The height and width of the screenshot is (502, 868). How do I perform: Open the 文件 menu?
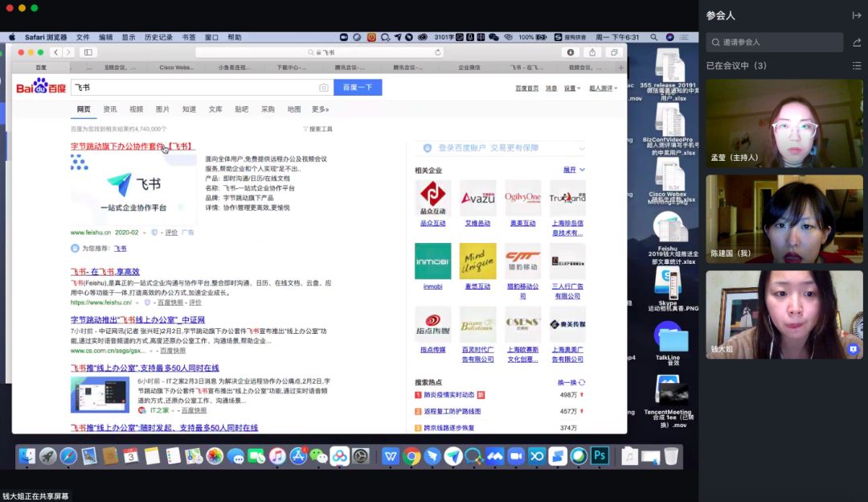pos(83,37)
